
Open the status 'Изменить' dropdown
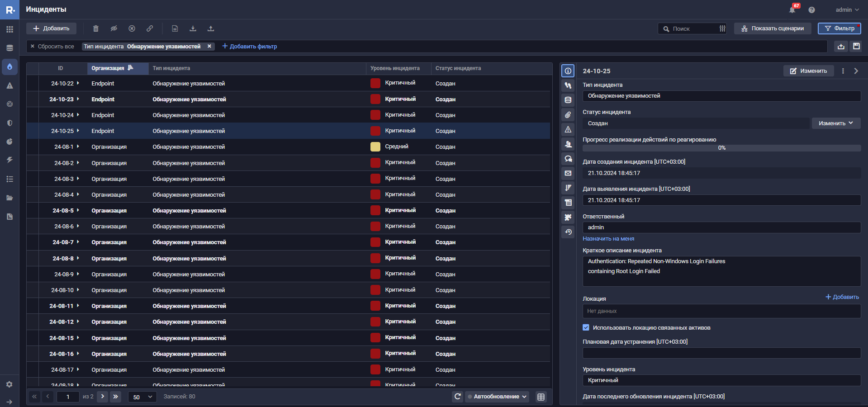click(x=835, y=123)
